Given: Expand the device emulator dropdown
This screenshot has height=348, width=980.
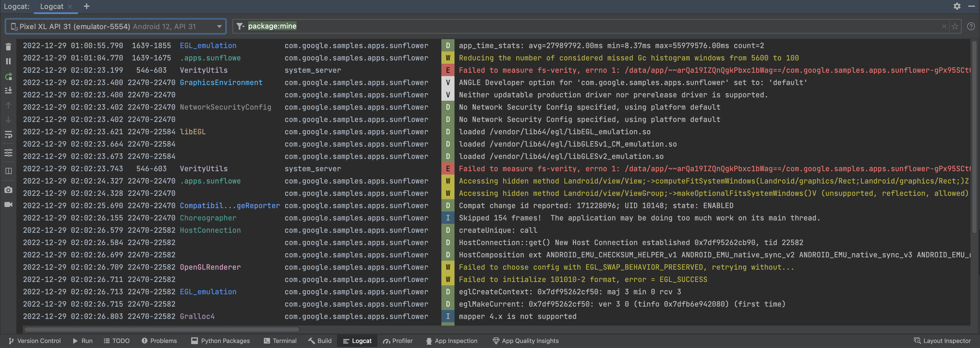Looking at the screenshot, I should tap(218, 26).
